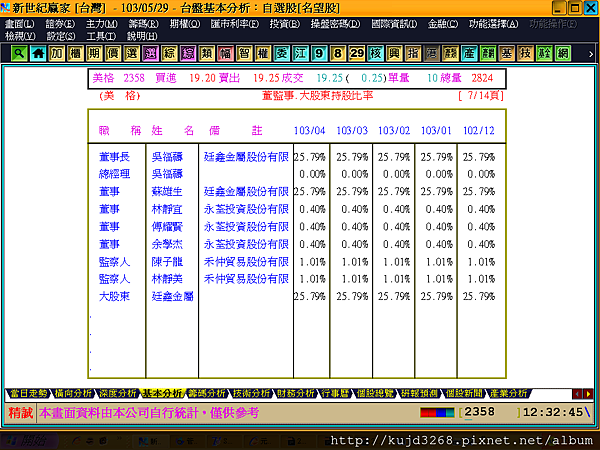Click the red-blue-teal color indicator bar
The image size is (600, 450).
(x=437, y=412)
